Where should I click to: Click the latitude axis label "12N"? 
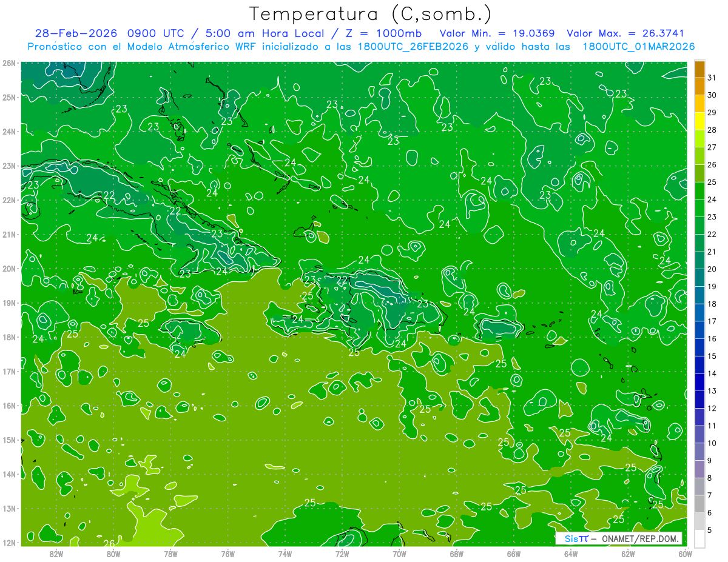coord(9,543)
